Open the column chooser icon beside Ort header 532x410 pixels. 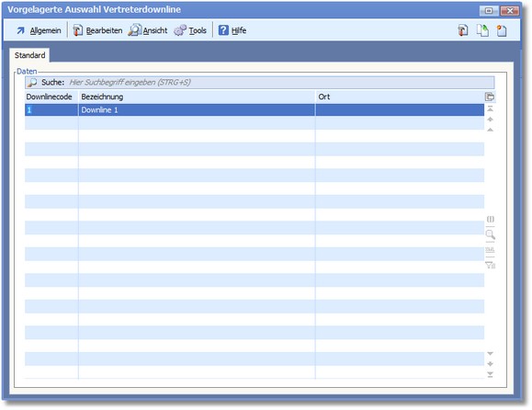(490, 97)
